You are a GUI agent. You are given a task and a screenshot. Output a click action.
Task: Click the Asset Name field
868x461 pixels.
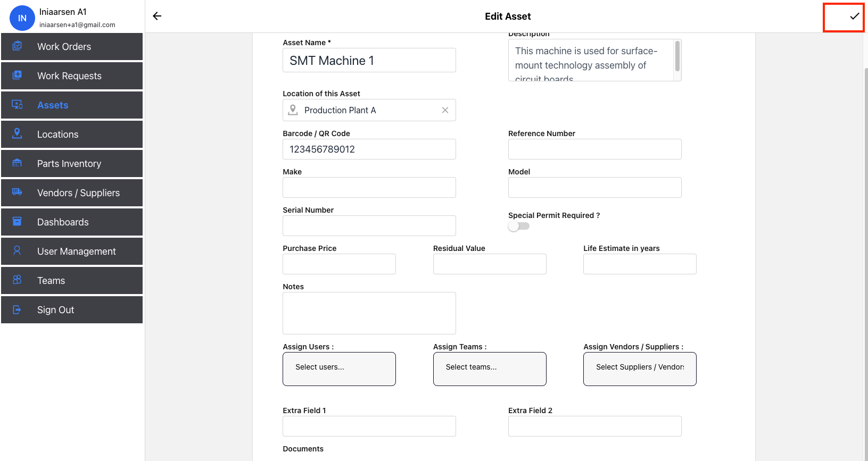[369, 60]
